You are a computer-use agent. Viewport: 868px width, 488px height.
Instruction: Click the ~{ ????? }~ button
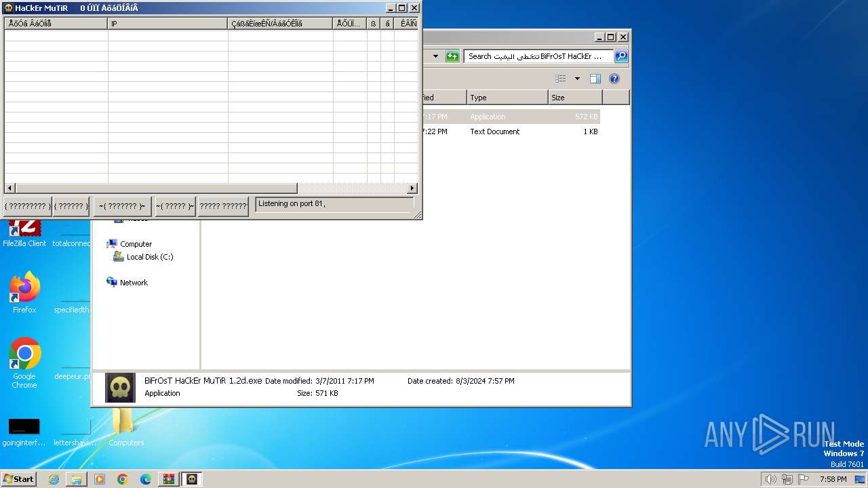click(x=175, y=206)
